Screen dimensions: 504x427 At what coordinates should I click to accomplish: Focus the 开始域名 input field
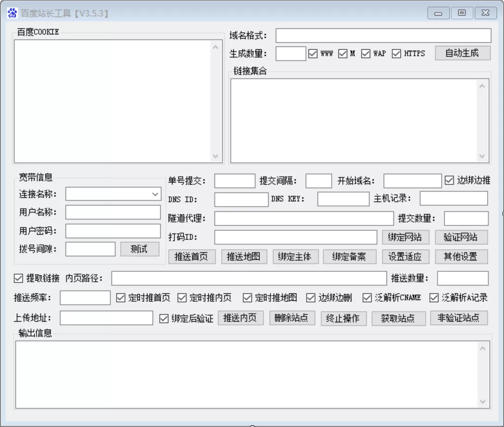pos(413,181)
